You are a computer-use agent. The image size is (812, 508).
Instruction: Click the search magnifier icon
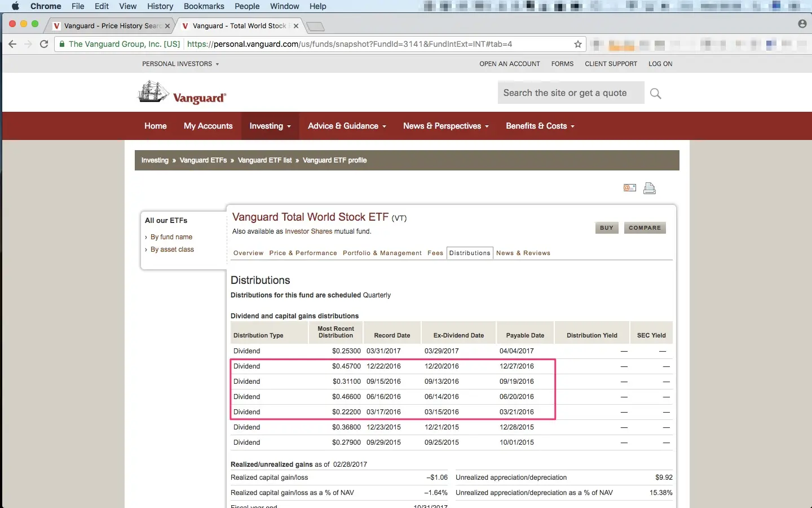click(x=655, y=93)
